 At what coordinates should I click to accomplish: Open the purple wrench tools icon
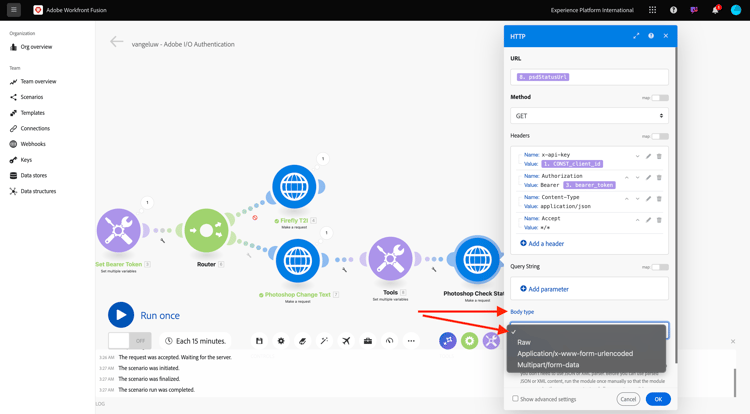coord(491,341)
